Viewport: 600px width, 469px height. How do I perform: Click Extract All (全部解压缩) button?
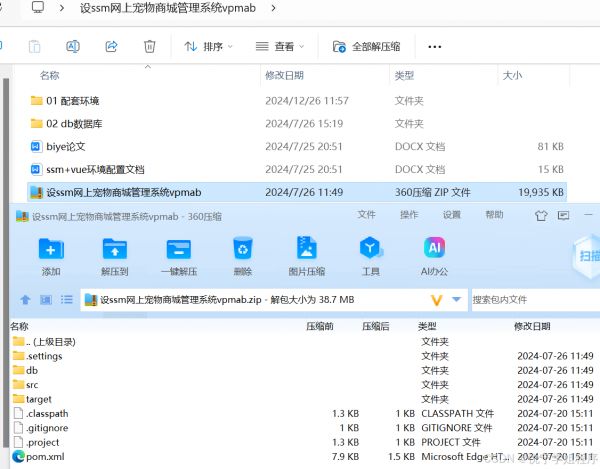(366, 47)
